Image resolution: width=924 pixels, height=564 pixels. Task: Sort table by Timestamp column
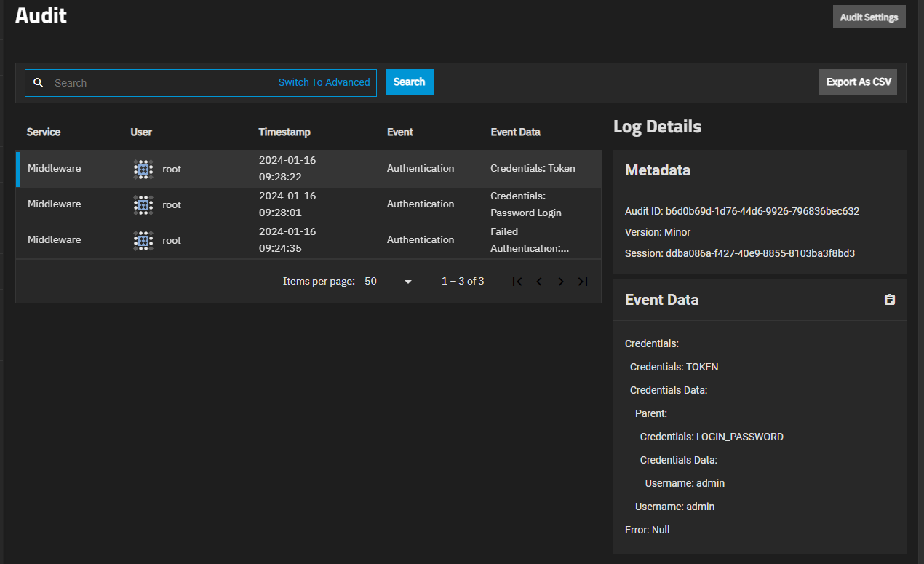click(284, 132)
